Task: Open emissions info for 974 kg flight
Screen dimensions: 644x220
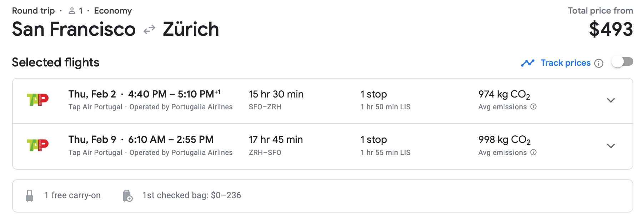Action: point(533,107)
